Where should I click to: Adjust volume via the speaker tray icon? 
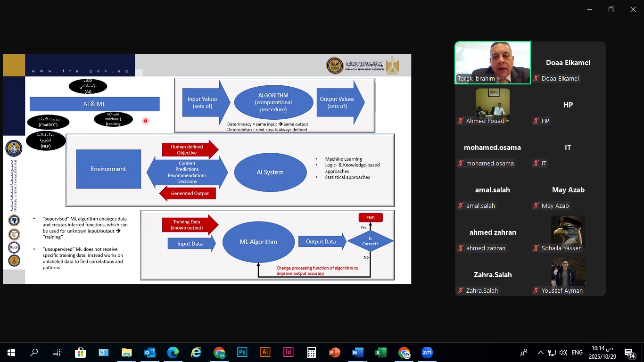click(563, 353)
